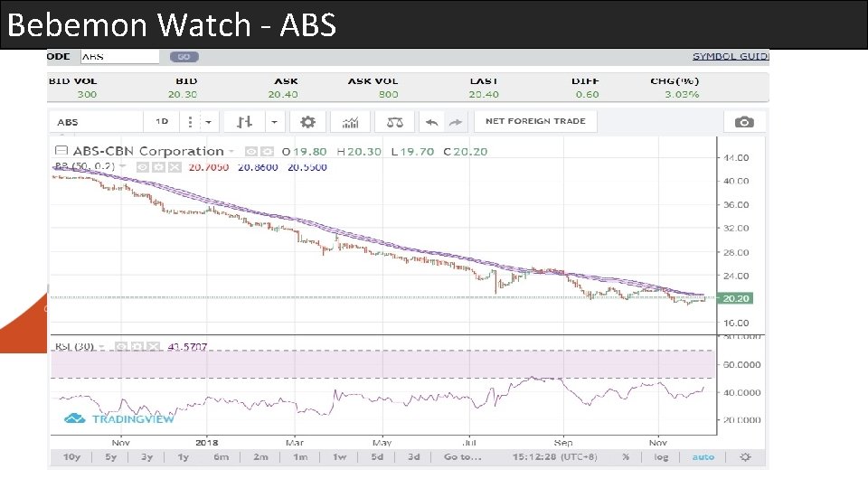Undo the last chart action
868x488 pixels.
point(432,122)
